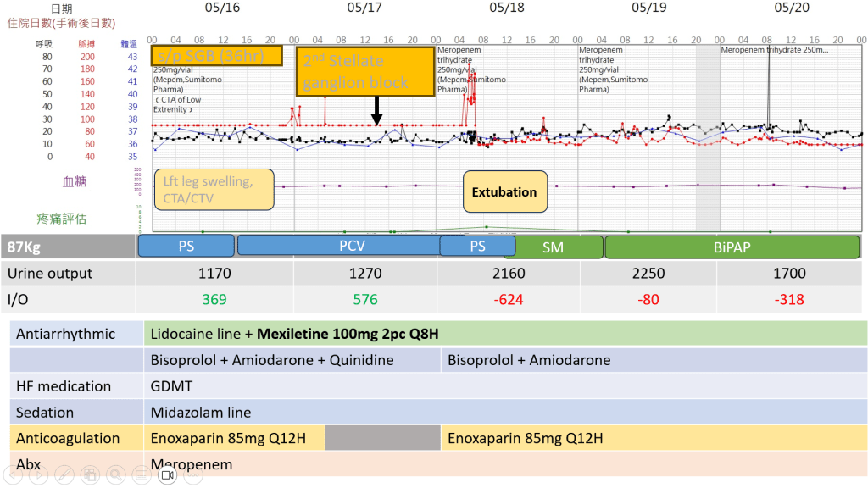Screen dimensions: 868x488
Task: Select the 87Kg weight cell
Action: 68,247
